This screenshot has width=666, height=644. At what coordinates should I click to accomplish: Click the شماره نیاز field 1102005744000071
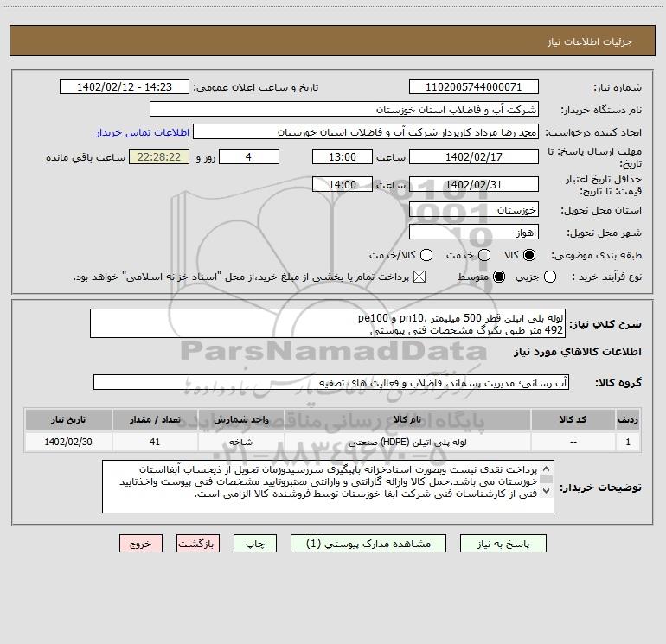click(474, 87)
